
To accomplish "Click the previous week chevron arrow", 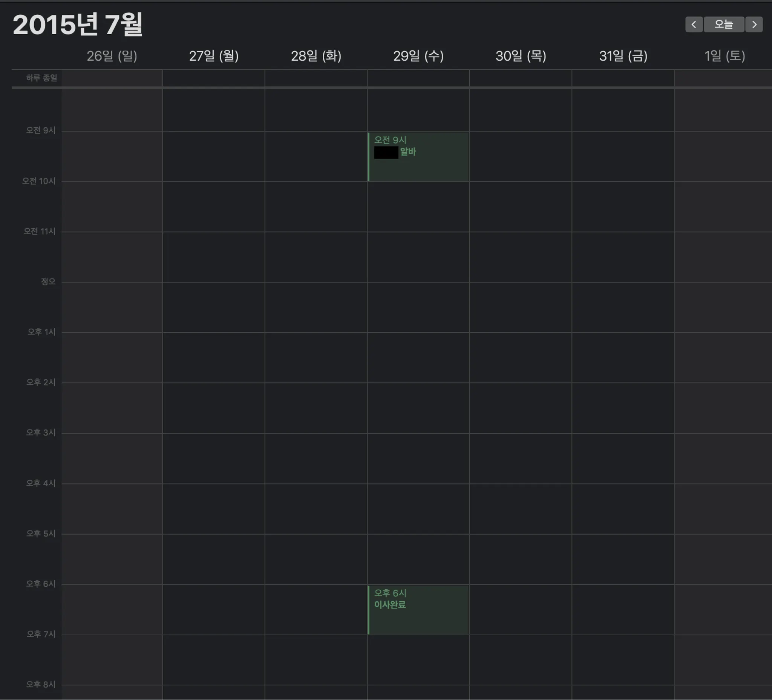I will pos(694,24).
